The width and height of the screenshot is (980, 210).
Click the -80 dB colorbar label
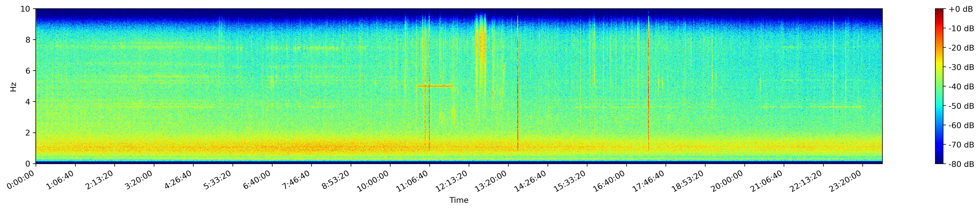coord(961,164)
